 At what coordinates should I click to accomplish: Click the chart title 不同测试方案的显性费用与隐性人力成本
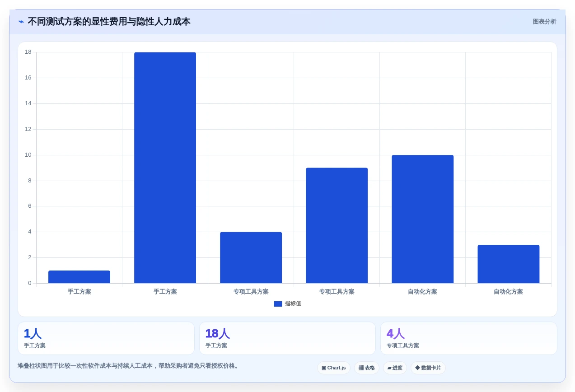point(109,22)
